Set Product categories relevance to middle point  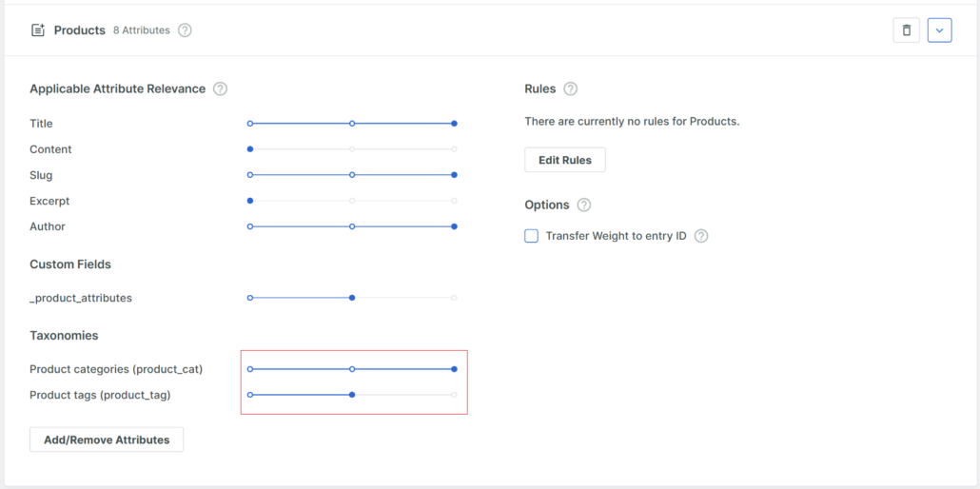[352, 369]
